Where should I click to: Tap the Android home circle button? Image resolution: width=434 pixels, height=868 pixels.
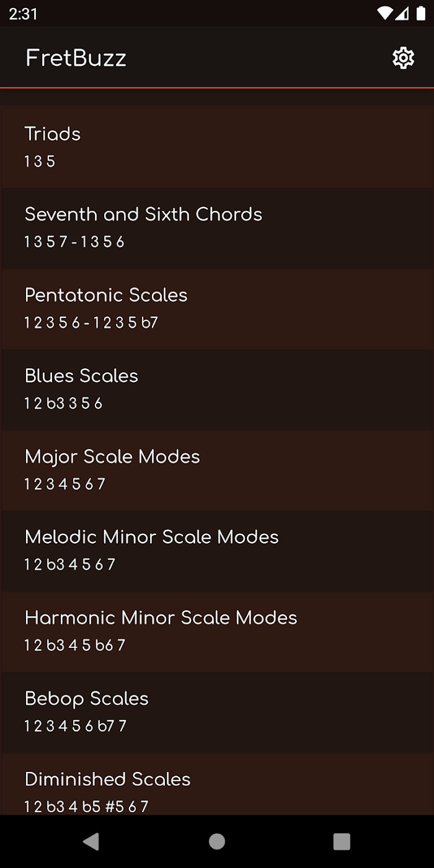coord(217,841)
